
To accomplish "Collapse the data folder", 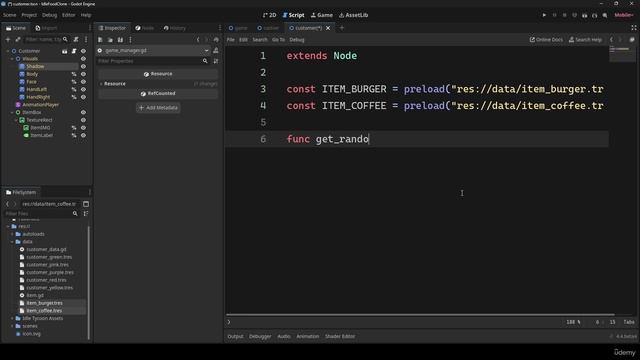I will [12, 242].
